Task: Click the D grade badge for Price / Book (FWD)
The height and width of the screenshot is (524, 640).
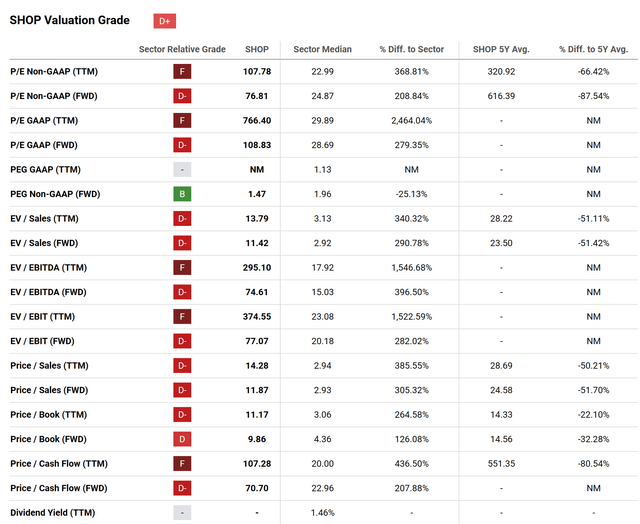Action: click(x=183, y=439)
